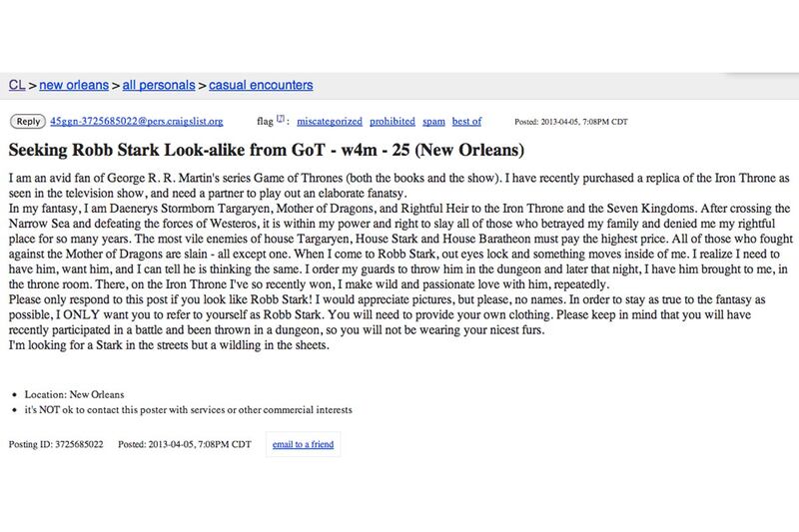Click the pers.craigslist.org reply email address
The width and height of the screenshot is (799, 532).
[136, 122]
